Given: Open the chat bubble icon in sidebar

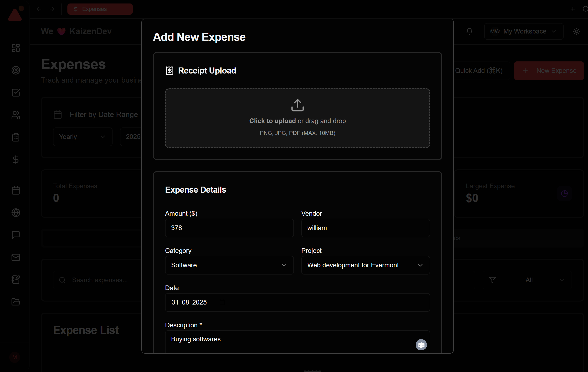Looking at the screenshot, I should [16, 235].
